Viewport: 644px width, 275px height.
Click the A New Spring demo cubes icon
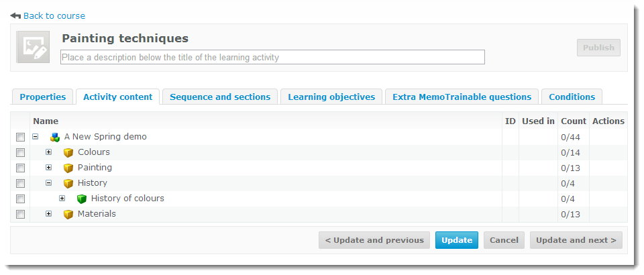point(55,137)
